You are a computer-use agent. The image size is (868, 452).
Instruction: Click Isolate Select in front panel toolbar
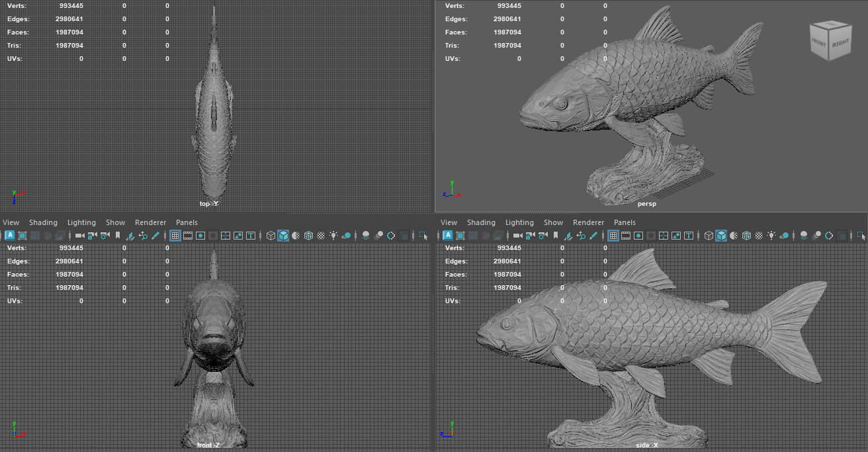click(x=423, y=235)
